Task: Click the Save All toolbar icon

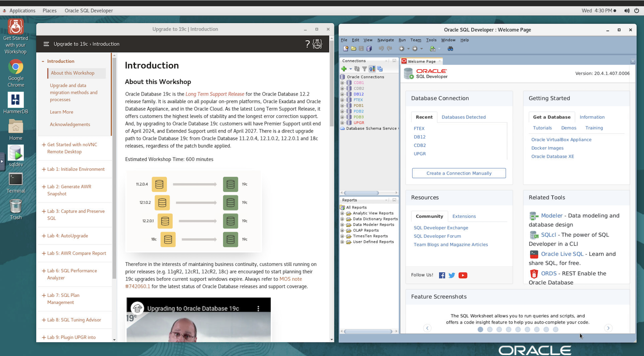Action: pos(369,49)
